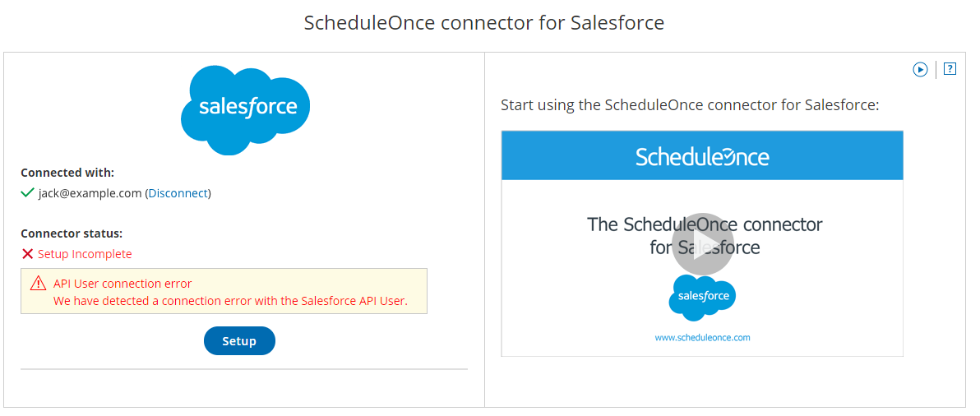This screenshot has width=980, height=416.
Task: Click the Setup Incomplete status text
Action: [85, 254]
